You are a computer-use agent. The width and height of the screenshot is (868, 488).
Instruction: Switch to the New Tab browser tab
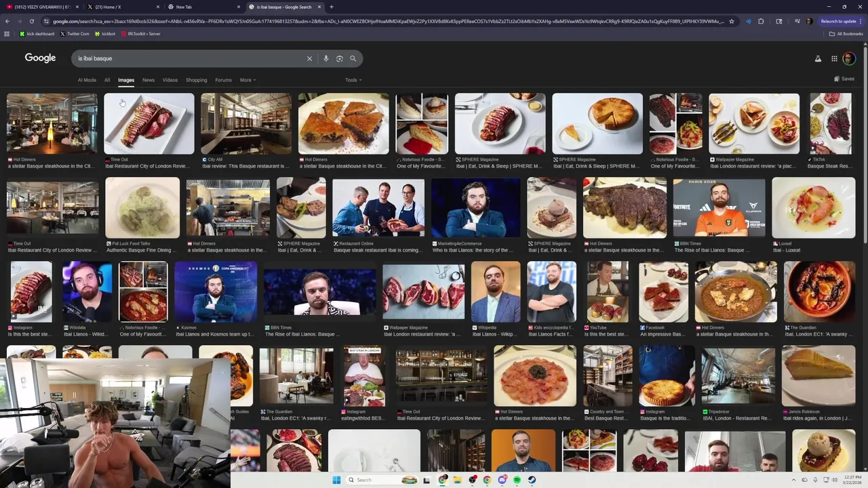coord(203,7)
